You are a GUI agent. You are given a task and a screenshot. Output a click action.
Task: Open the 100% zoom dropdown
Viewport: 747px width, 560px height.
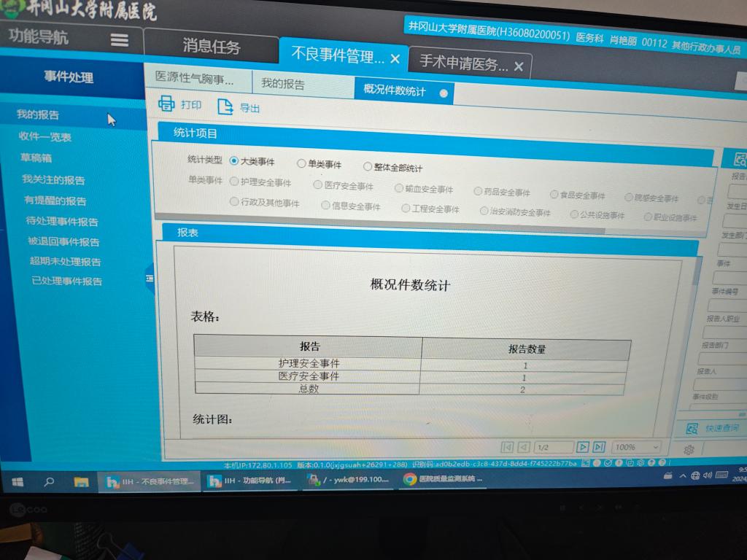point(636,447)
